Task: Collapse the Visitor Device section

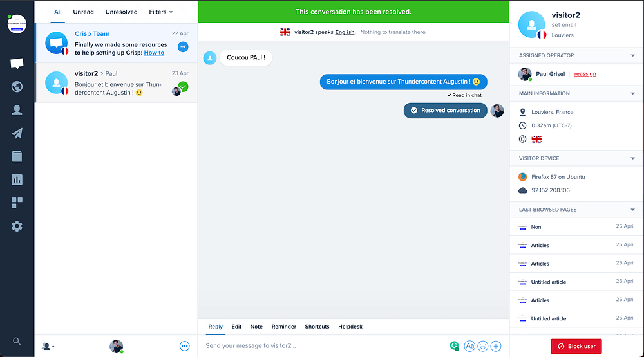Action: (632, 158)
